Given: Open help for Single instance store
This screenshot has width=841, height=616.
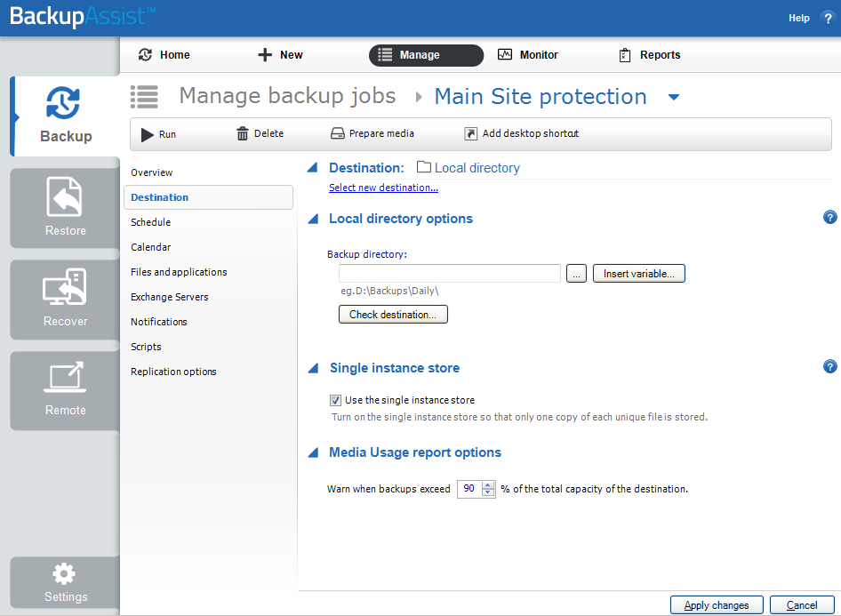Looking at the screenshot, I should 829,366.
